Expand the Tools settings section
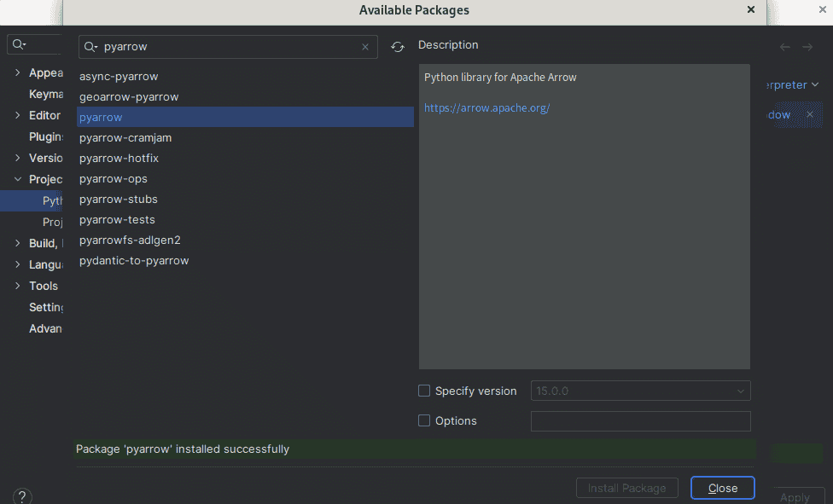The image size is (833, 504). coord(18,286)
